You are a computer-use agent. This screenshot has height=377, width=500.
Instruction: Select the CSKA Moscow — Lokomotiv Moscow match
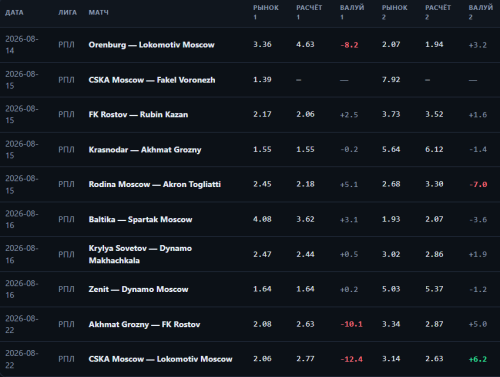(160, 359)
